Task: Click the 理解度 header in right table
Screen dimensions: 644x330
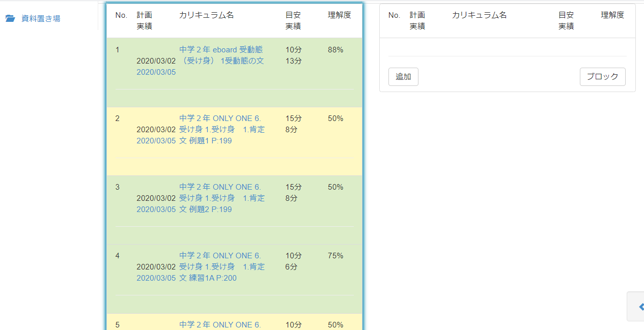Action: pos(612,15)
